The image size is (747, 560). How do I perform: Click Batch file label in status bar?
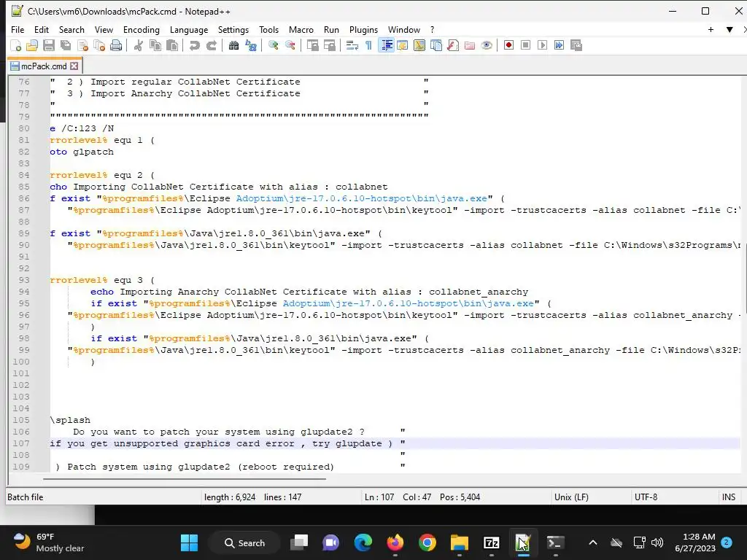pyautogui.click(x=26, y=497)
